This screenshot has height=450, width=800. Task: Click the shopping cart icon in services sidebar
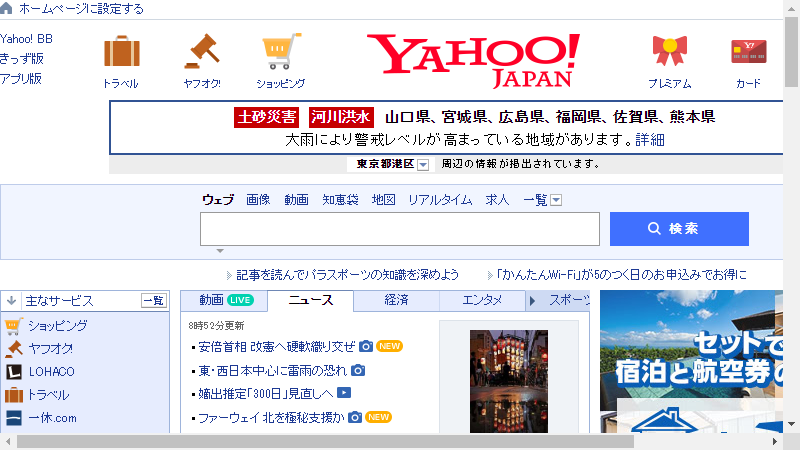coord(14,326)
